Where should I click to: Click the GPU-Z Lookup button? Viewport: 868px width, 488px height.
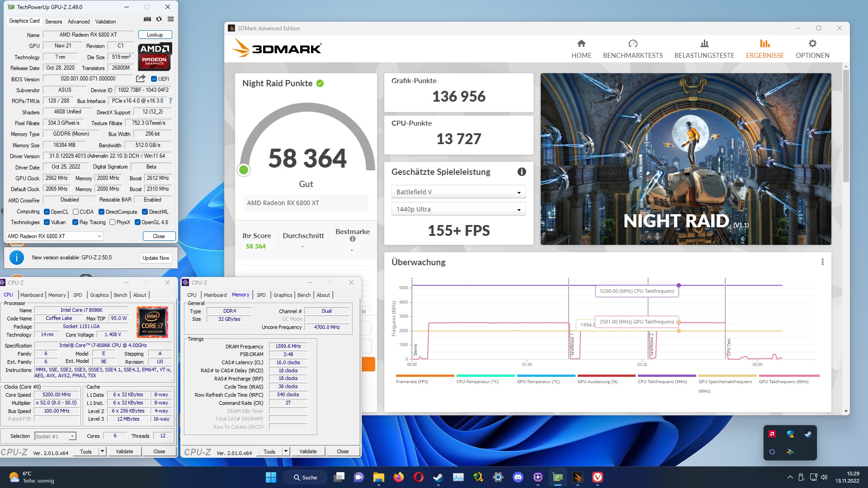point(155,35)
